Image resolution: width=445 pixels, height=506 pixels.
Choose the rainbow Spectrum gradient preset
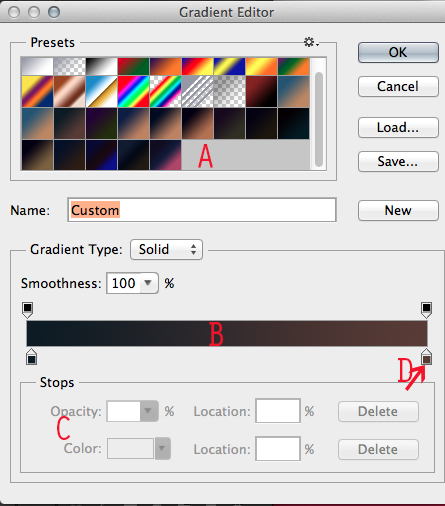pyautogui.click(x=133, y=91)
